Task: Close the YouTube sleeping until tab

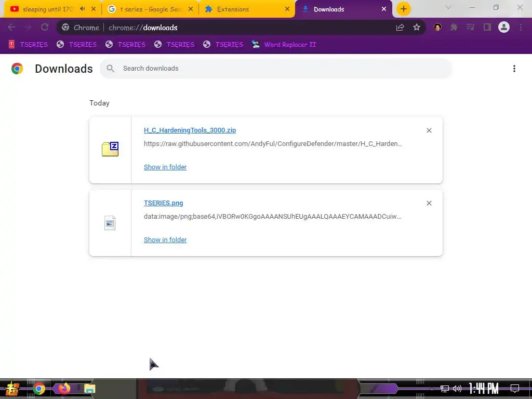Action: pos(94,9)
